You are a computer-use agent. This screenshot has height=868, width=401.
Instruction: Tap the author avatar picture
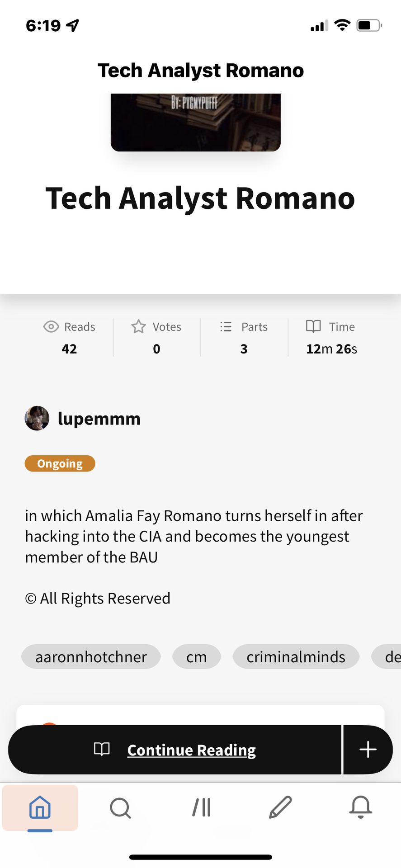37,418
